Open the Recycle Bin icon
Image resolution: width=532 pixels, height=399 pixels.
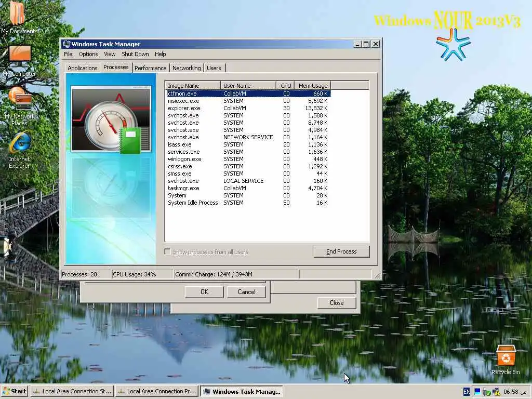coord(506,360)
